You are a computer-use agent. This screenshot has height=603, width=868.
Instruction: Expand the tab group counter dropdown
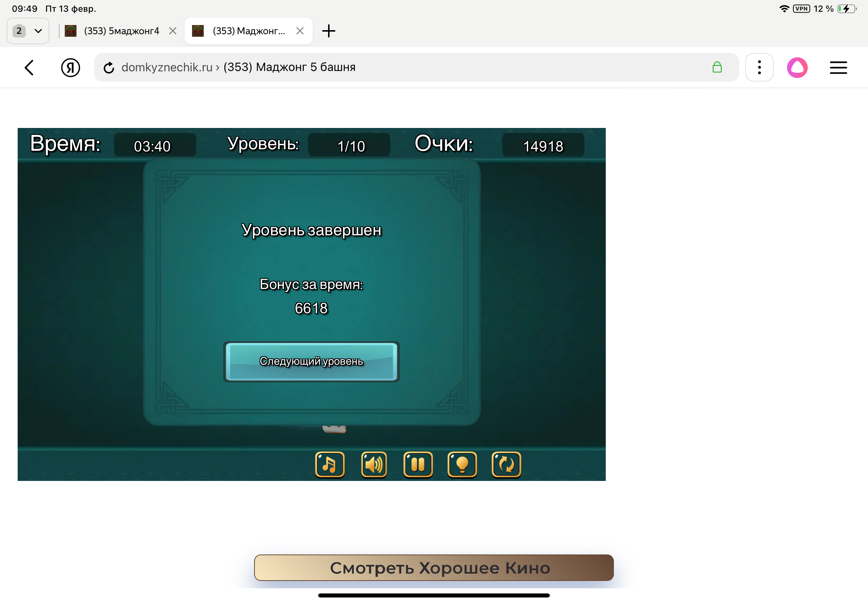28,31
